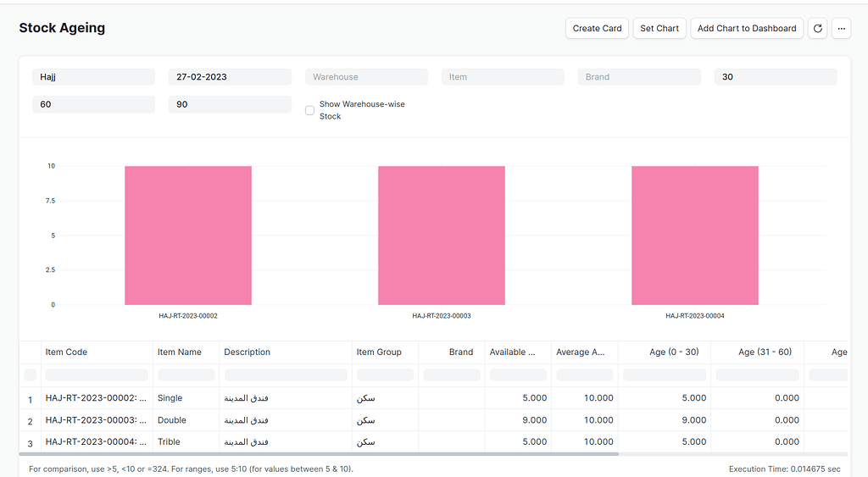Screen dimensions: 868x477
Task: Focus the Brand column filter box
Action: click(452, 374)
